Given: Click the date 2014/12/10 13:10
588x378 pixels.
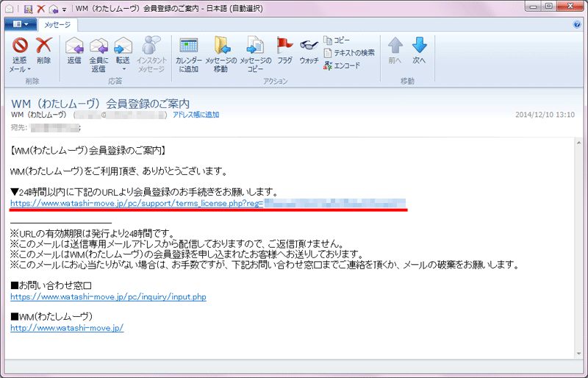Looking at the screenshot, I should point(545,115).
